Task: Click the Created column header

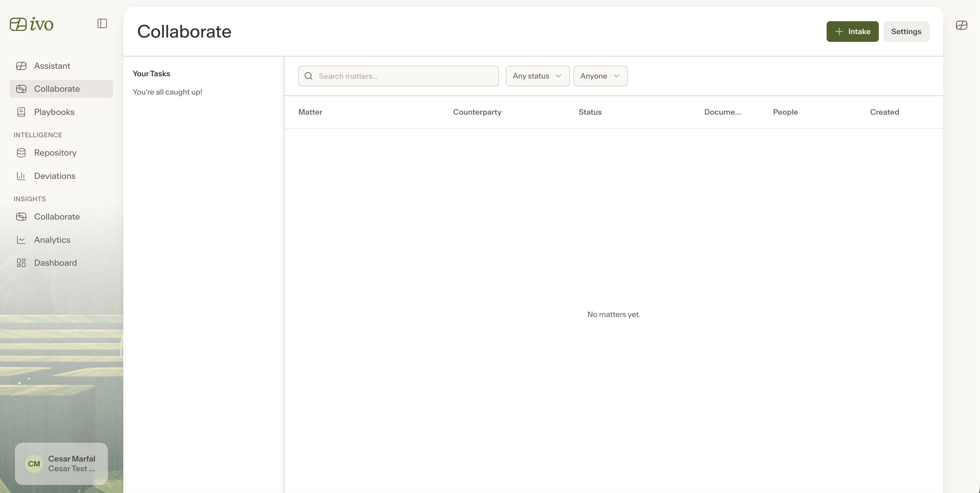Action: [x=885, y=112]
